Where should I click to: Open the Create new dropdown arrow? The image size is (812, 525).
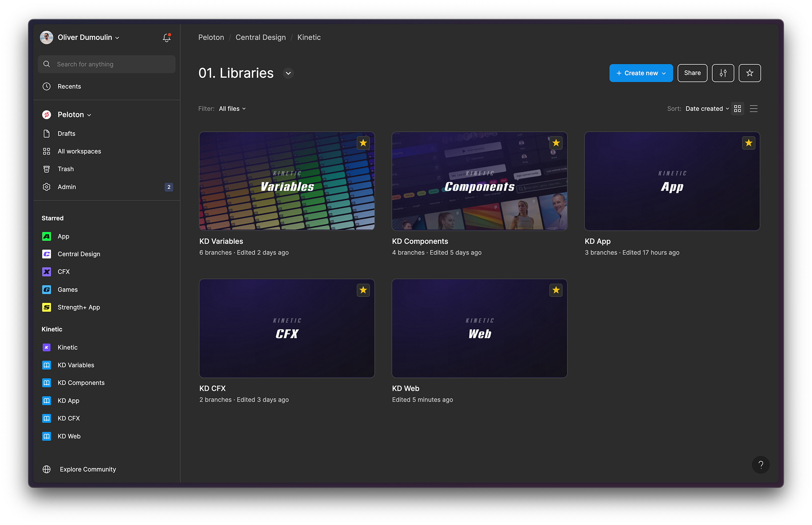coord(663,73)
